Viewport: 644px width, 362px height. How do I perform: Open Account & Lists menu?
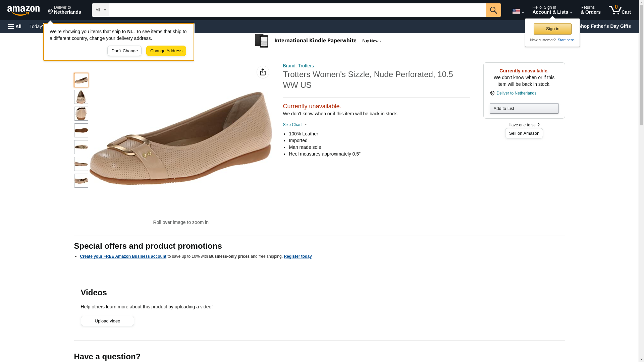click(x=552, y=10)
